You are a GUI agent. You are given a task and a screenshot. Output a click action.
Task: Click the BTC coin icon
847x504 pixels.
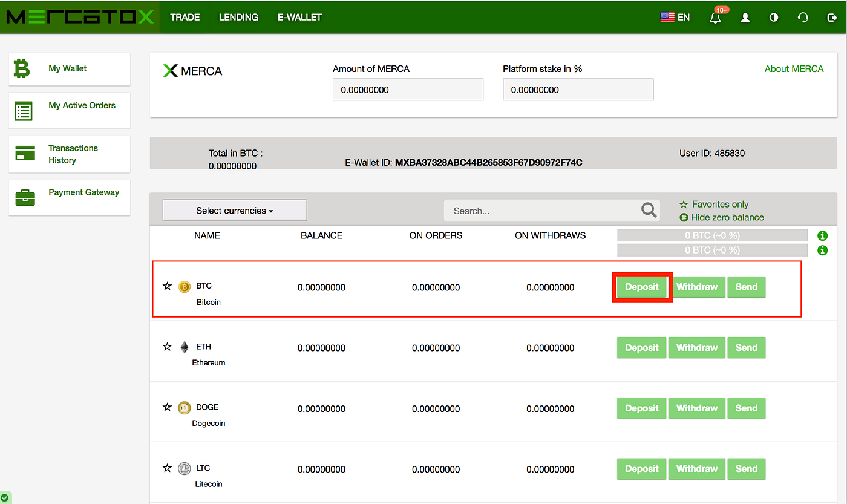pos(185,286)
